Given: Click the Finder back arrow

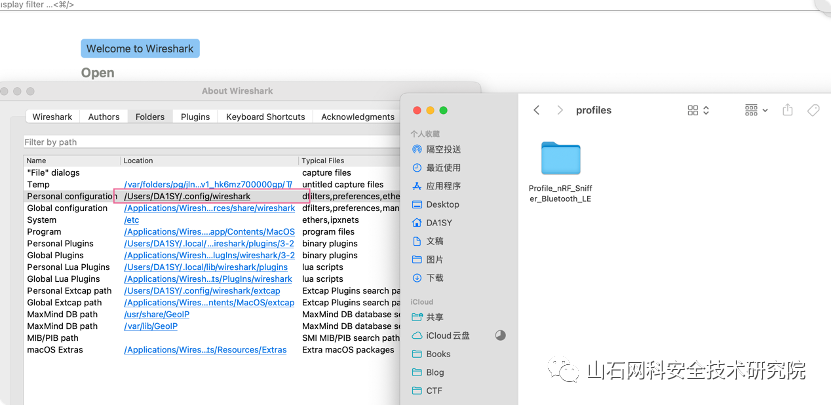Looking at the screenshot, I should pos(536,110).
